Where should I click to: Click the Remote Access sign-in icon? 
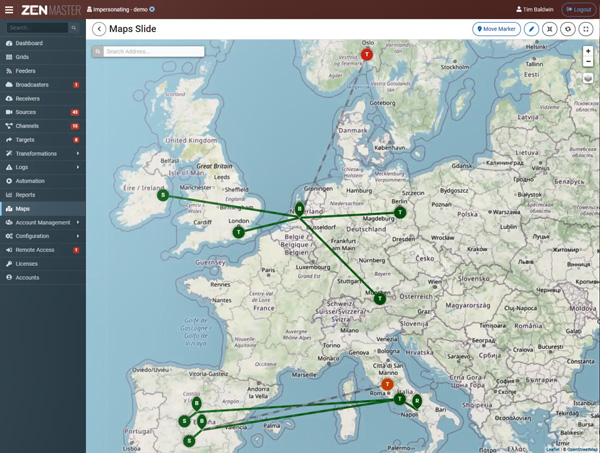point(9,250)
